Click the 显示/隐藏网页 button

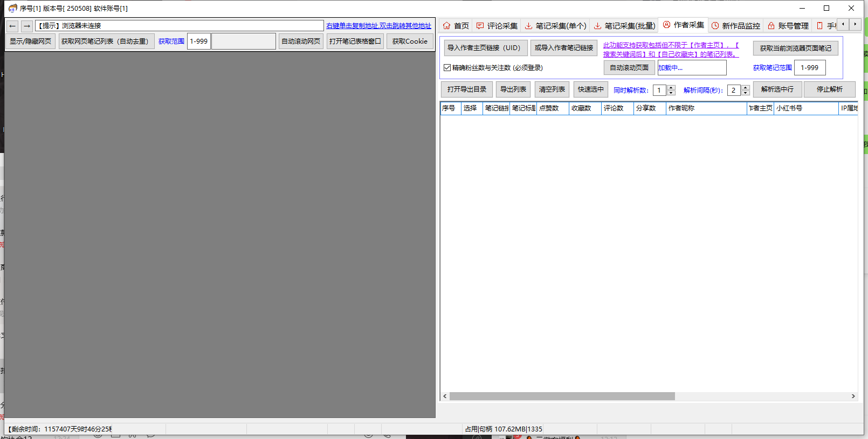tap(30, 41)
